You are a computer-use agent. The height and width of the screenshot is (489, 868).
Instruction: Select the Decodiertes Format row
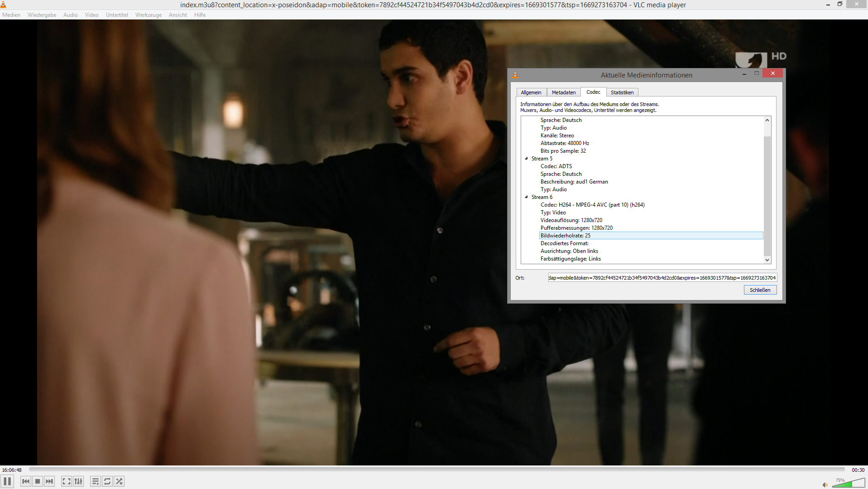pos(564,243)
